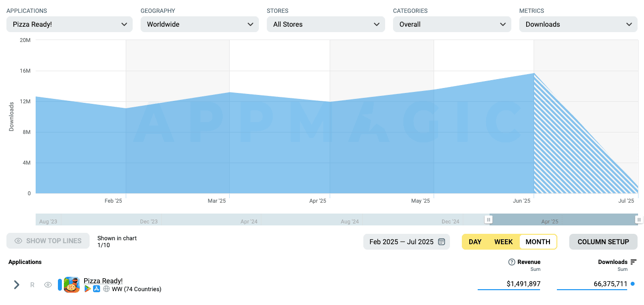This screenshot has width=644, height=305.
Task: Switch chart granularity to WEEK
Action: tap(503, 242)
